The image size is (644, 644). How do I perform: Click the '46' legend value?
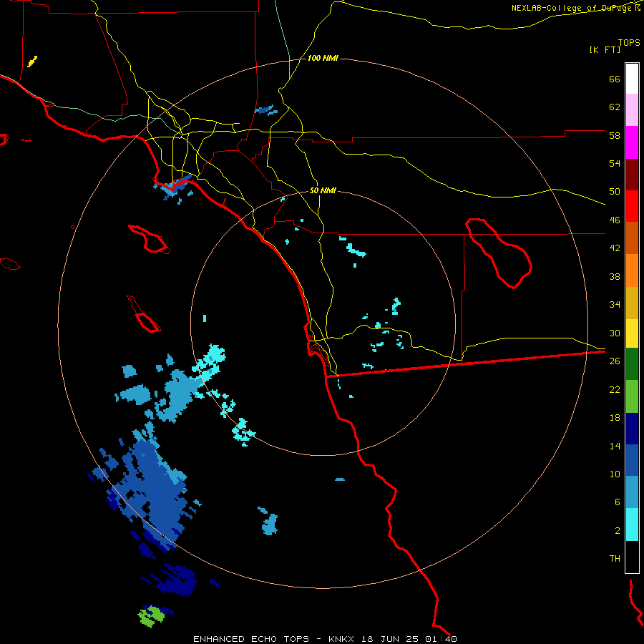tap(615, 220)
